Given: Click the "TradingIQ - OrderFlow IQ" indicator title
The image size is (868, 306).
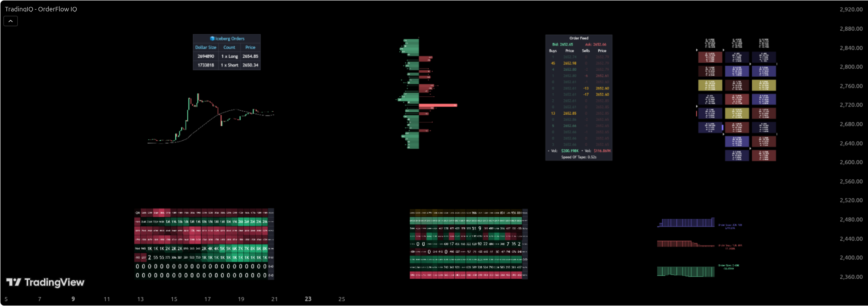Looking at the screenshot, I should tap(41, 9).
